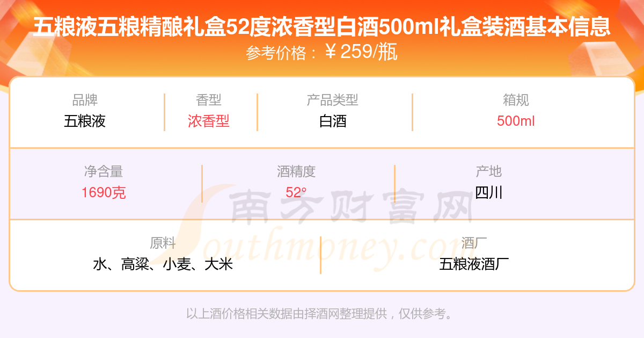Select ingredients text 水、高粱、小麦、大米
Image resolution: width=644 pixels, height=338 pixels.
(x=163, y=264)
